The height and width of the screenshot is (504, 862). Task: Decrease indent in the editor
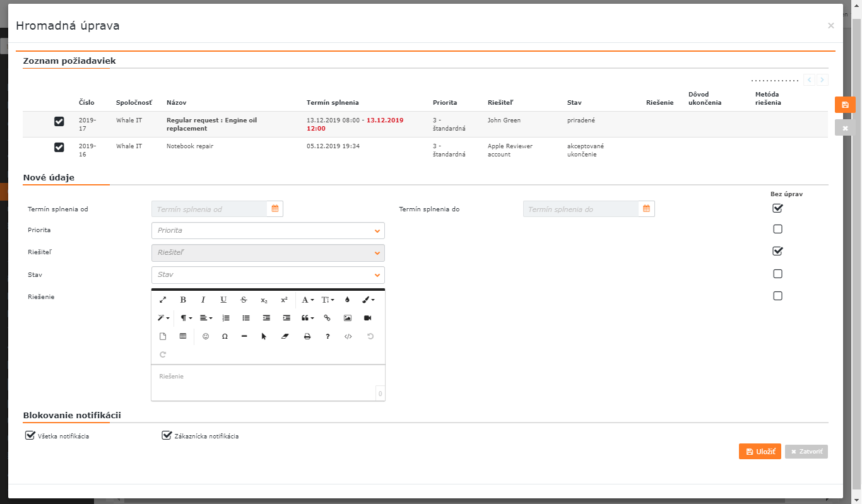click(266, 319)
